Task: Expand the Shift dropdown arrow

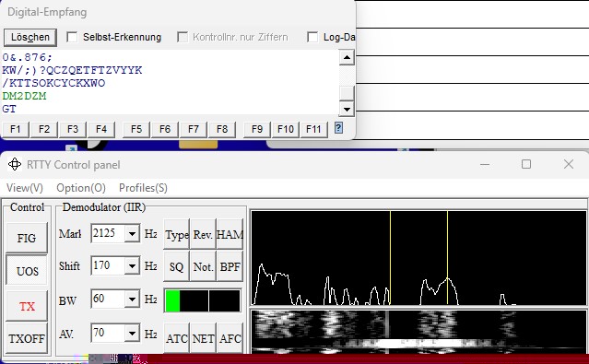Action: (x=132, y=265)
